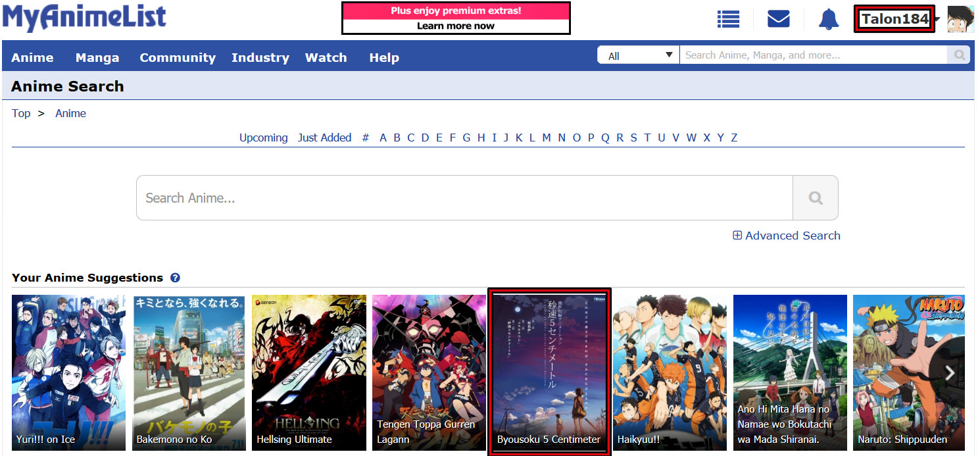Open the Naruto: Shippuuden poster

pyautogui.click(x=909, y=372)
